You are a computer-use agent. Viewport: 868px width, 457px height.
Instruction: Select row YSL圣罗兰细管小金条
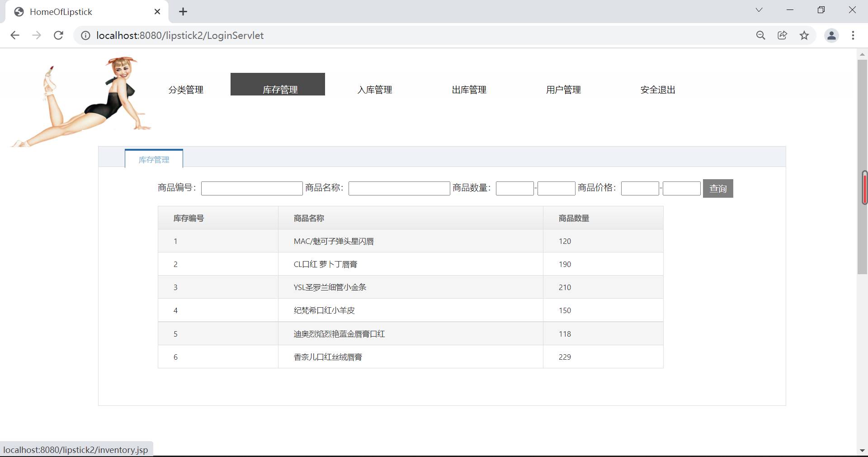[410, 287]
